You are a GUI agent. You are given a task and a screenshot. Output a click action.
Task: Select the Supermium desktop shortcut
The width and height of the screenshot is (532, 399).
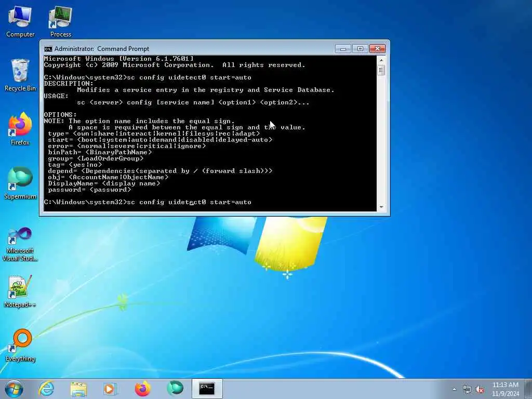20,183
